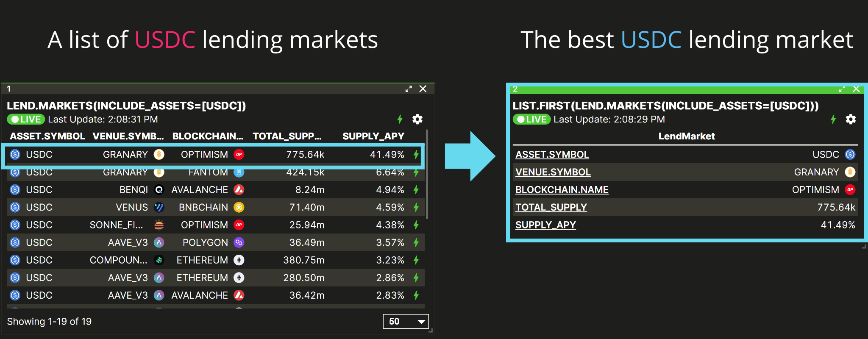Click the Avalanche icon in the Benqi row
Image resolution: width=868 pixels, height=339 pixels.
click(239, 190)
